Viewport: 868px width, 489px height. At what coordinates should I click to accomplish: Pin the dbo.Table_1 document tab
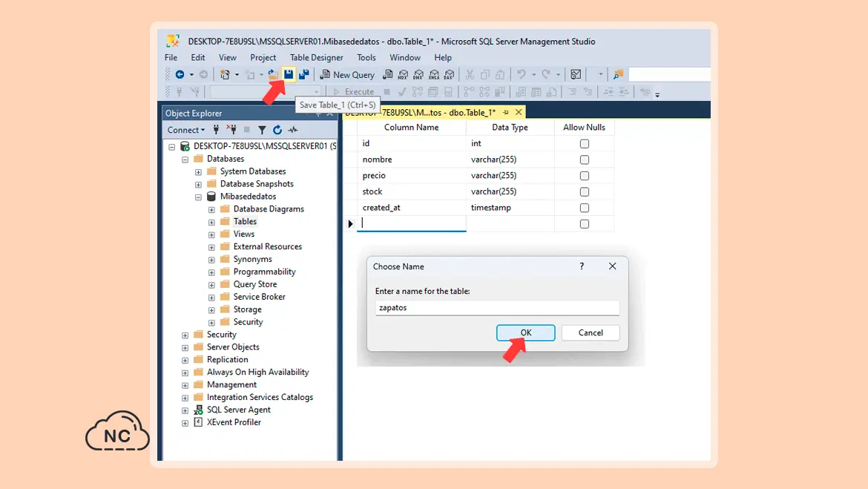click(505, 113)
